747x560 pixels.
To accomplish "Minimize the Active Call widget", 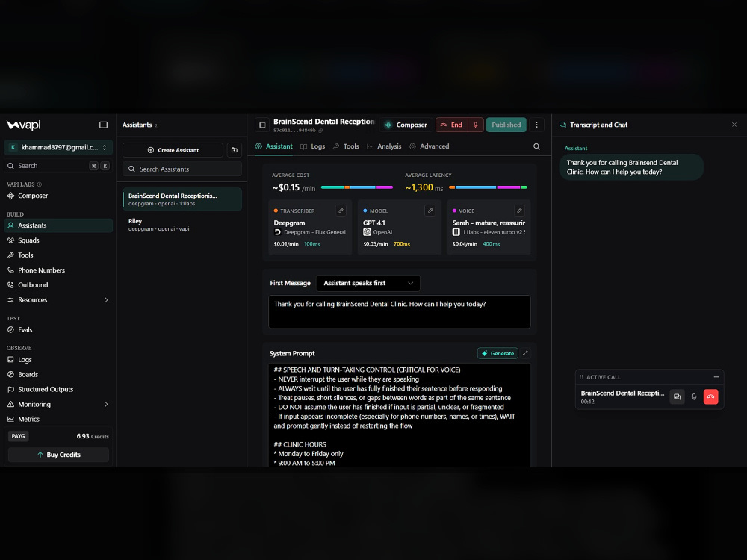I will point(716,376).
